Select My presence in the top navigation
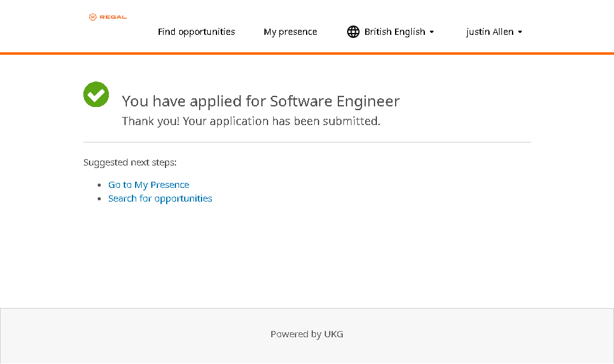Image resolution: width=614 pixels, height=364 pixels. 290,32
